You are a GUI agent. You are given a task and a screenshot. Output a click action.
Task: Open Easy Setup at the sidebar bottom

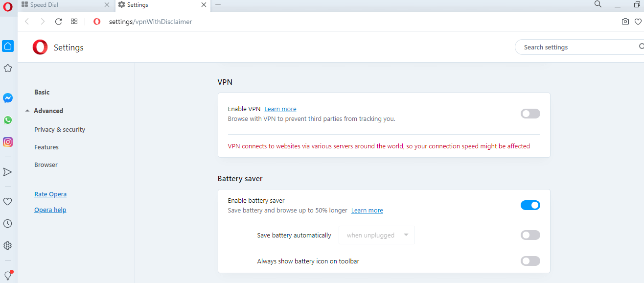click(x=7, y=275)
